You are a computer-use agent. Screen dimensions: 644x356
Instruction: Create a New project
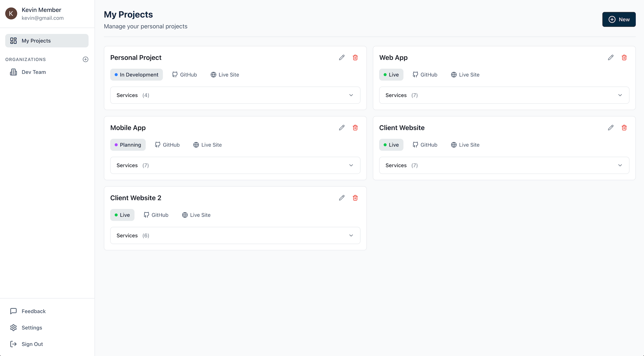coord(619,19)
